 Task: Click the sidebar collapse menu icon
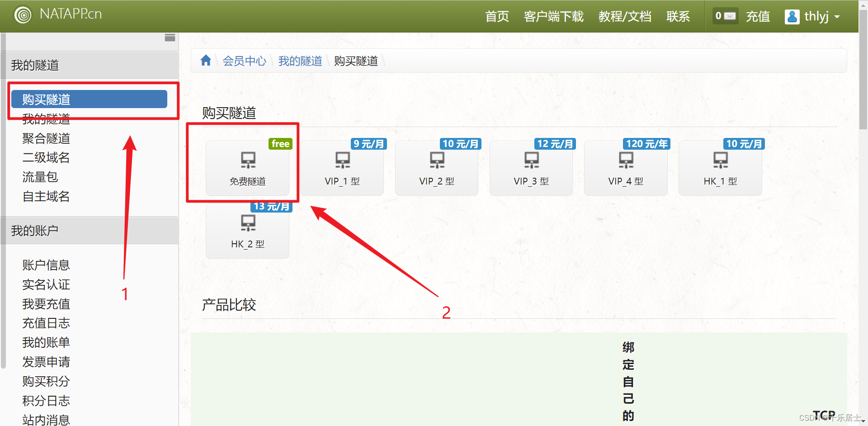(170, 38)
